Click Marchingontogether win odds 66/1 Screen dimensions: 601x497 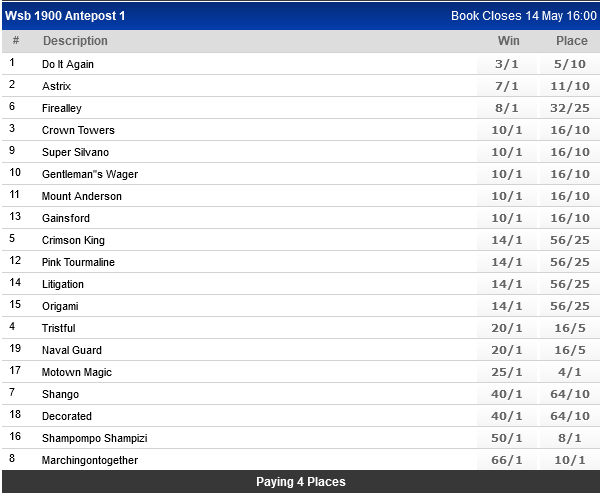(509, 460)
